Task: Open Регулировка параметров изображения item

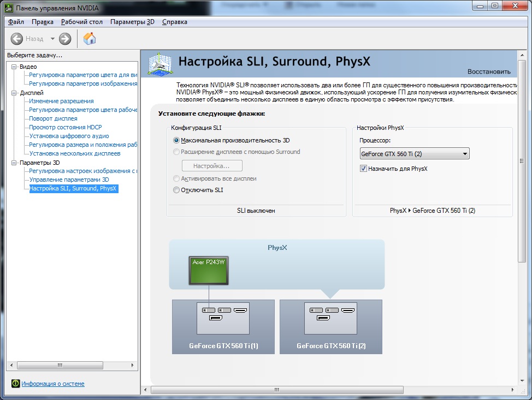Action: tap(83, 83)
